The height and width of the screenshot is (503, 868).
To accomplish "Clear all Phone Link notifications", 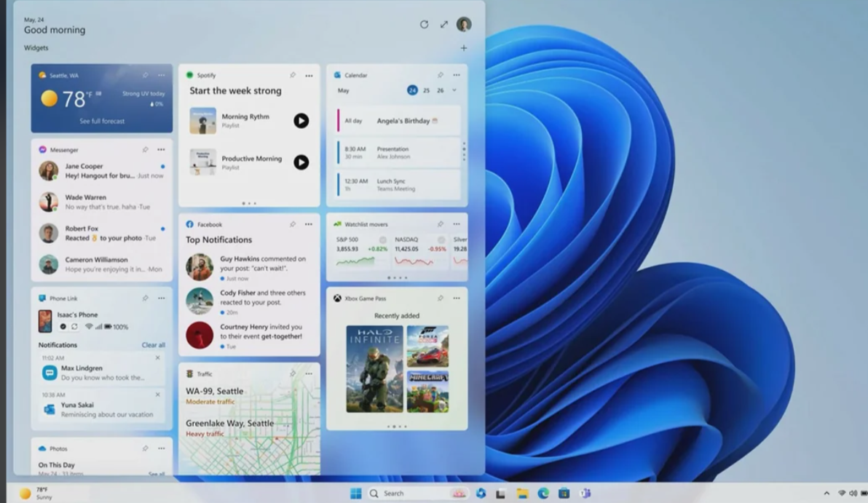I will pos(154,345).
